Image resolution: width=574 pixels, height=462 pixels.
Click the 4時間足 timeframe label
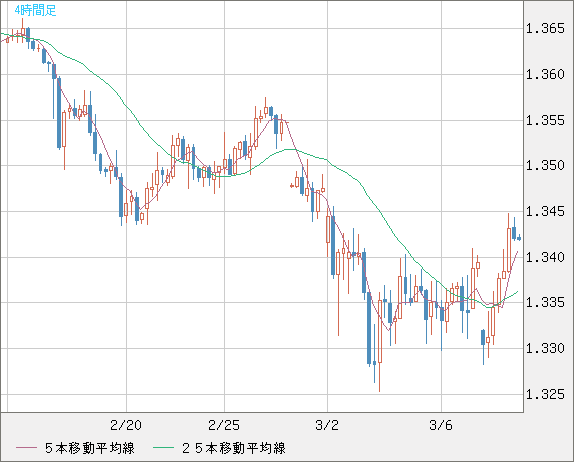(36, 10)
